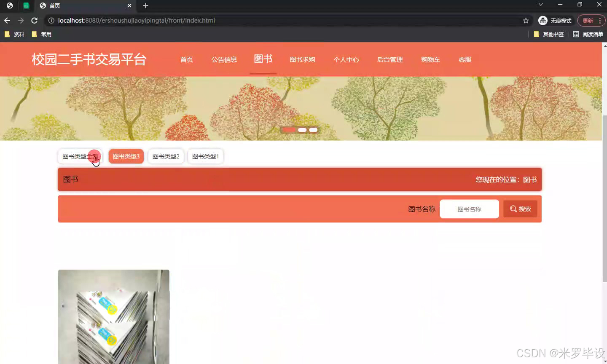Click the site info icon in address bar
The height and width of the screenshot is (364, 607).
[51, 20]
